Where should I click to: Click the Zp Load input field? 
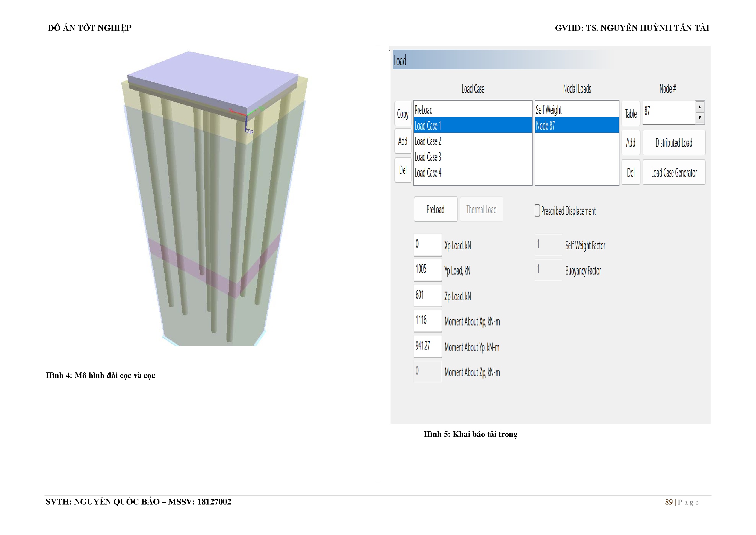(x=427, y=295)
